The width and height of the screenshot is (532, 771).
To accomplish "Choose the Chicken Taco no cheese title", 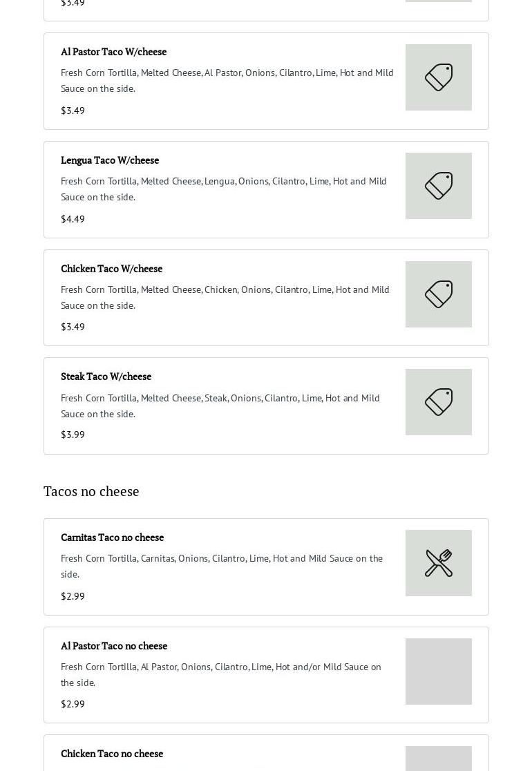I will pyautogui.click(x=112, y=754).
